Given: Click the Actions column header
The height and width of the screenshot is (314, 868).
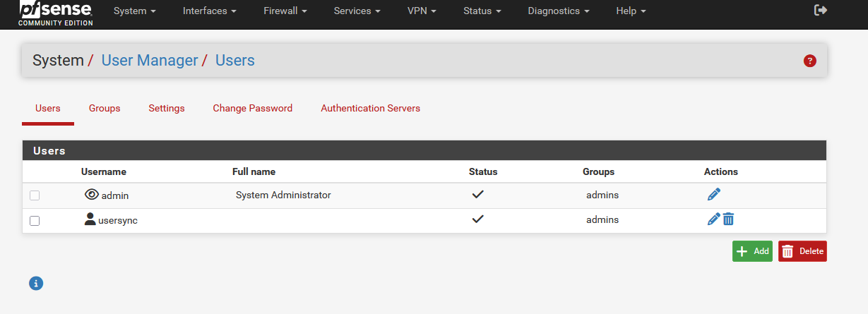Looking at the screenshot, I should pos(721,171).
